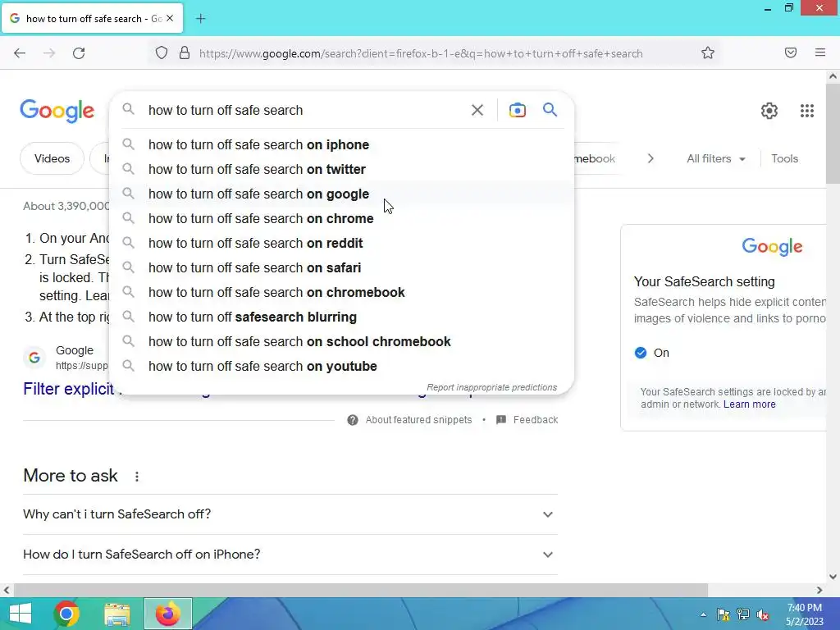Open the 'Filter explicit' result title
840x630 pixels.
[x=69, y=389]
